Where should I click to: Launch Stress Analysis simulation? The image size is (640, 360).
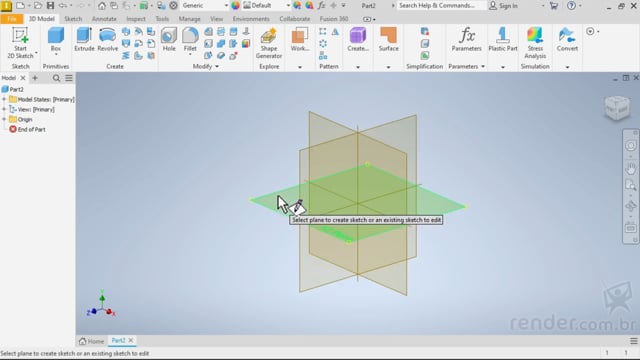(x=535, y=43)
